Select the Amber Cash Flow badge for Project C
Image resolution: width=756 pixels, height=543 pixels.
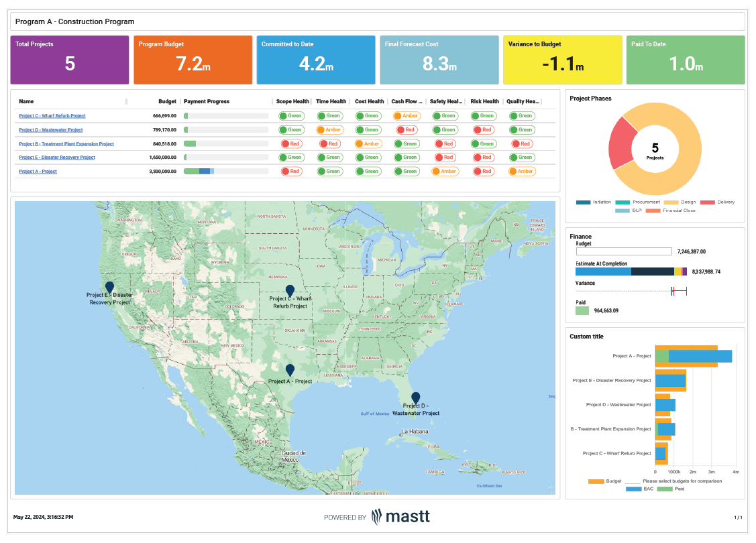pos(407,115)
